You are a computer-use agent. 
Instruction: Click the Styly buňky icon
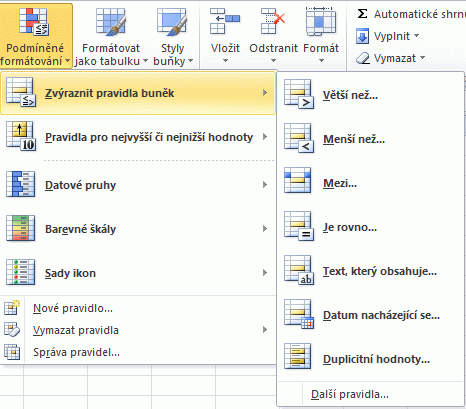(172, 22)
